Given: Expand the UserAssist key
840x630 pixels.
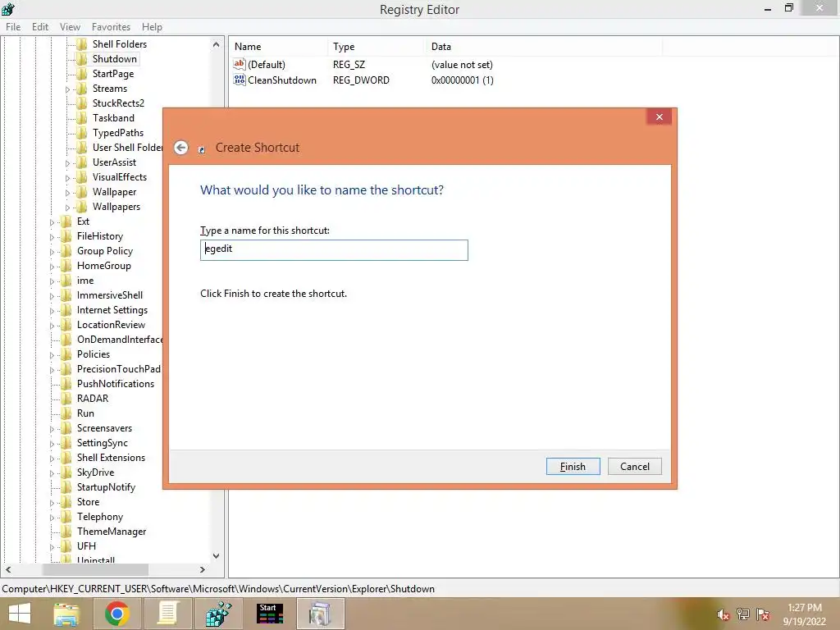Looking at the screenshot, I should point(67,163).
